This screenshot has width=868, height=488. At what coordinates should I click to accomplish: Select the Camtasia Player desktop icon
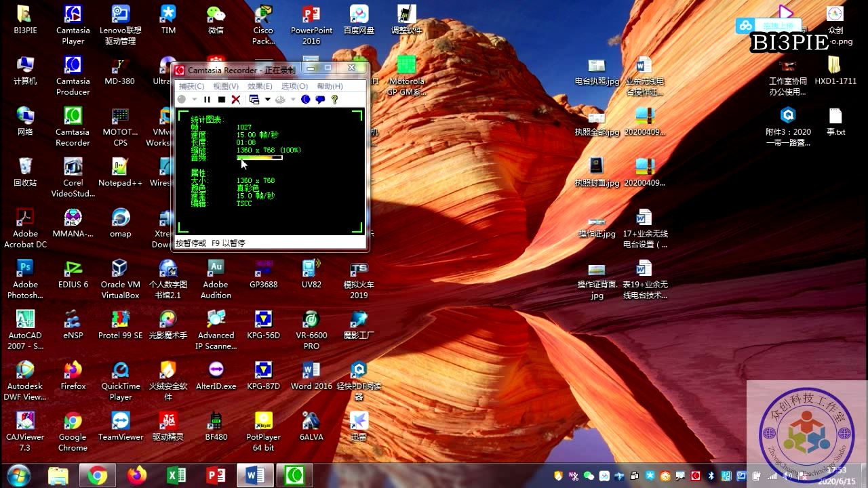pyautogui.click(x=73, y=24)
